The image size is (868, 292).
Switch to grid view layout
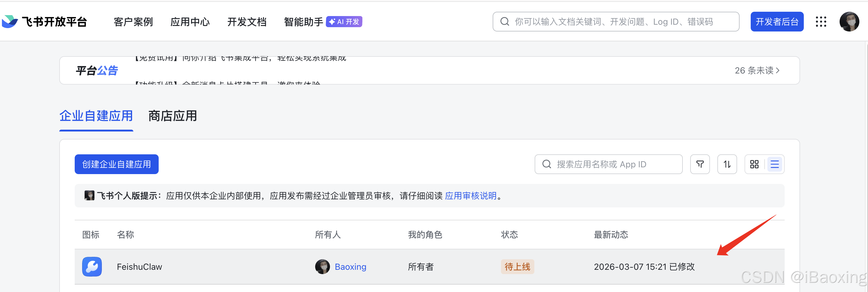[754, 164]
